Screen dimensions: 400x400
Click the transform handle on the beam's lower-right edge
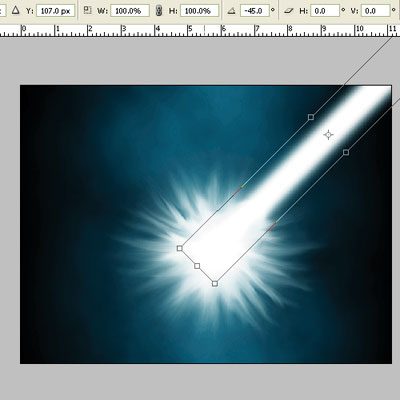[346, 152]
